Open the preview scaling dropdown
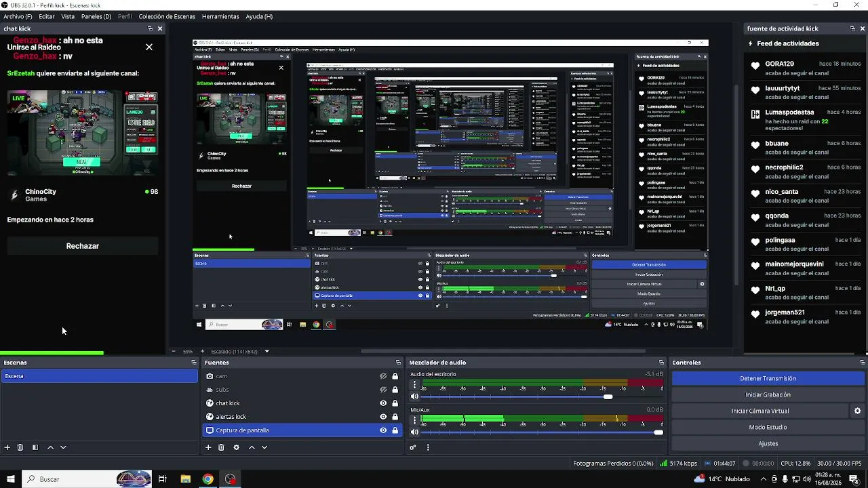The image size is (868, 488). point(267,351)
